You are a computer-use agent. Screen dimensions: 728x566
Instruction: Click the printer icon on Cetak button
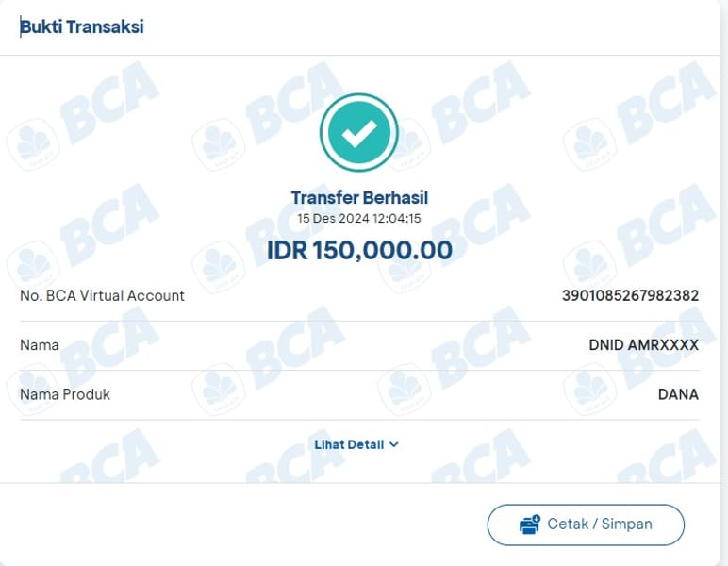click(x=530, y=524)
